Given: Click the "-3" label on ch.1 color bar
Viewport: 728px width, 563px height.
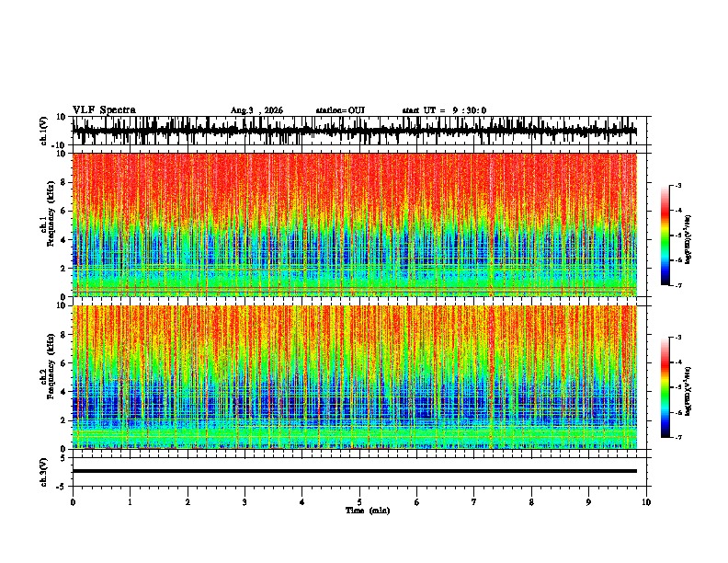Looking at the screenshot, I should pyautogui.click(x=678, y=186).
